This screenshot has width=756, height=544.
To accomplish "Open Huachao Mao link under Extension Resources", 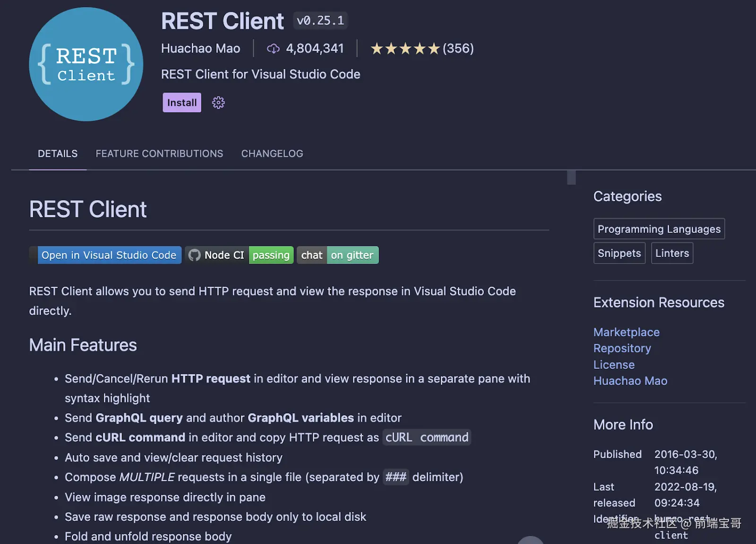I will pos(630,381).
